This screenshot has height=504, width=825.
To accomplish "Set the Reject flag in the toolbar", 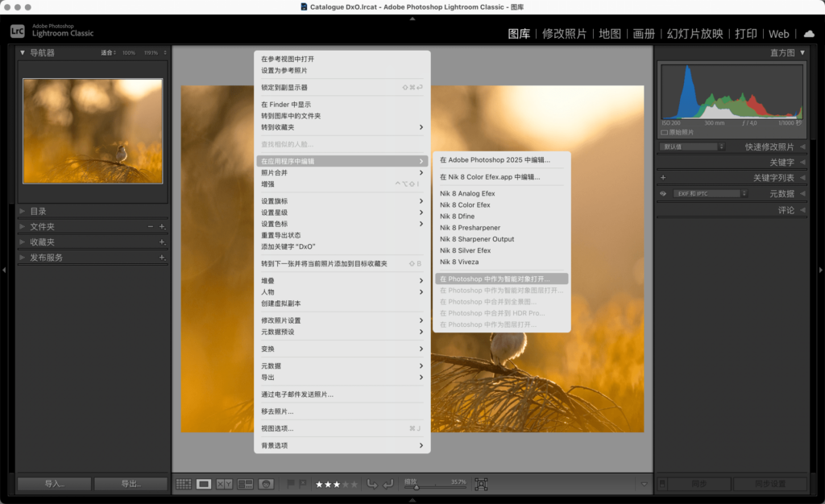I will 303,484.
